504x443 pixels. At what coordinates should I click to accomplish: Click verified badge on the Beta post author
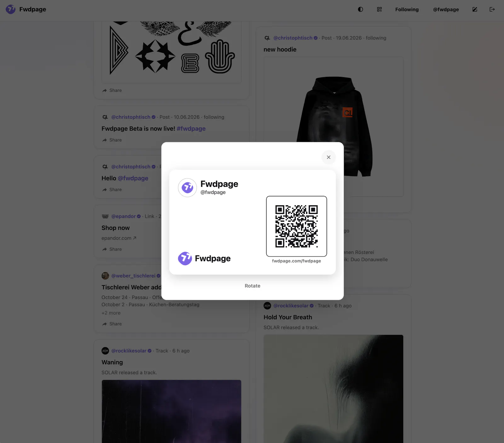pyautogui.click(x=154, y=117)
